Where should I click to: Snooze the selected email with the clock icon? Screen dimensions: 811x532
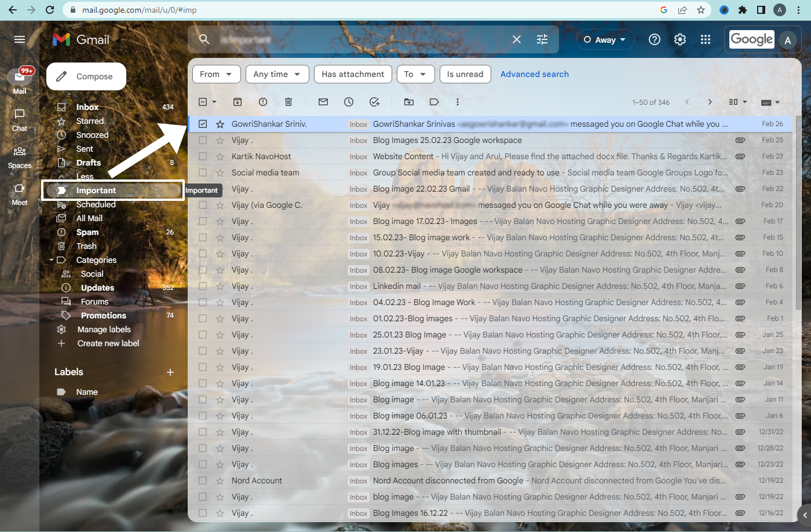pyautogui.click(x=349, y=102)
